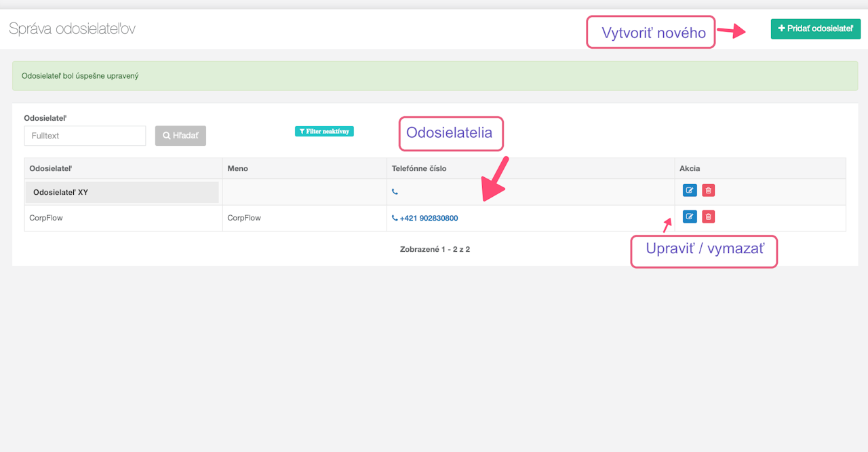868x452 pixels.
Task: Call CorpFlow number +421 902830800
Action: tap(428, 219)
